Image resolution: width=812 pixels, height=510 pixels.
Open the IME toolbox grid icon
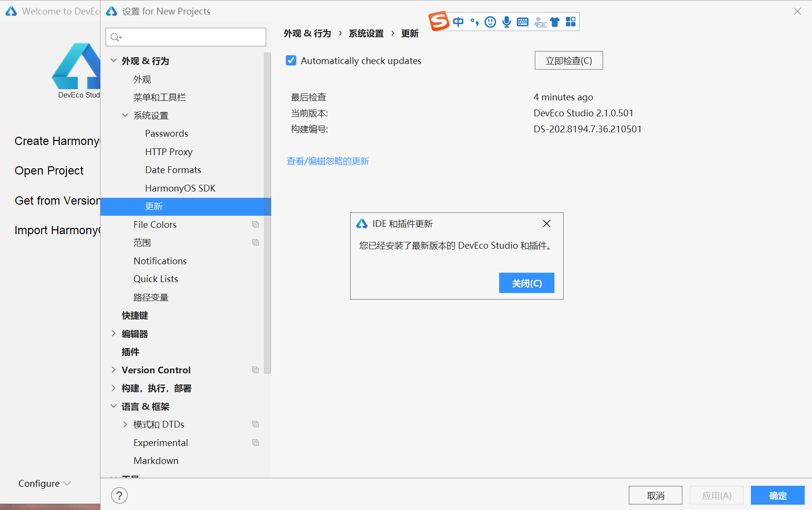571,22
